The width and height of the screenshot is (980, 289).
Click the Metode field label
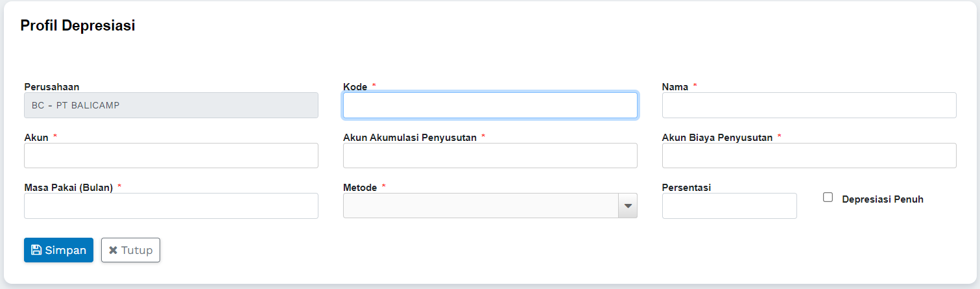click(360, 188)
